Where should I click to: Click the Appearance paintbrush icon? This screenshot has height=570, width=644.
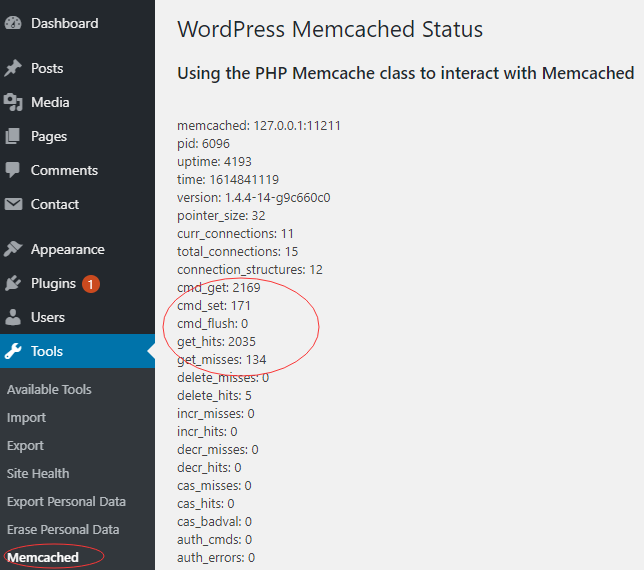click(x=13, y=249)
